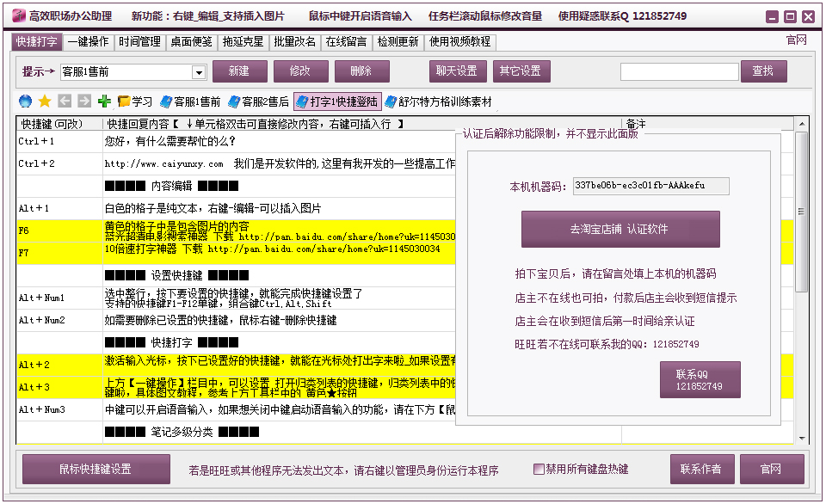Image resolution: width=826 pixels, height=504 pixels.
Task: Click the search text input field
Action: click(679, 71)
